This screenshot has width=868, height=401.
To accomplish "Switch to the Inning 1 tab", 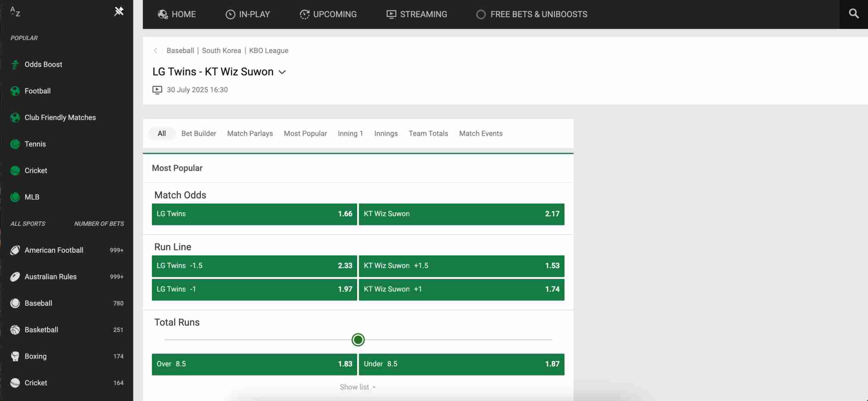I will [x=350, y=134].
